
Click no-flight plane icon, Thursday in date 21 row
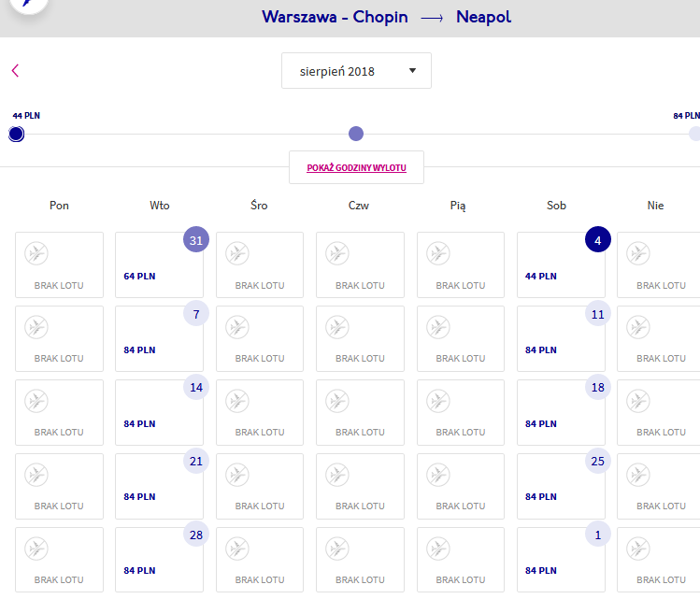coord(337,475)
